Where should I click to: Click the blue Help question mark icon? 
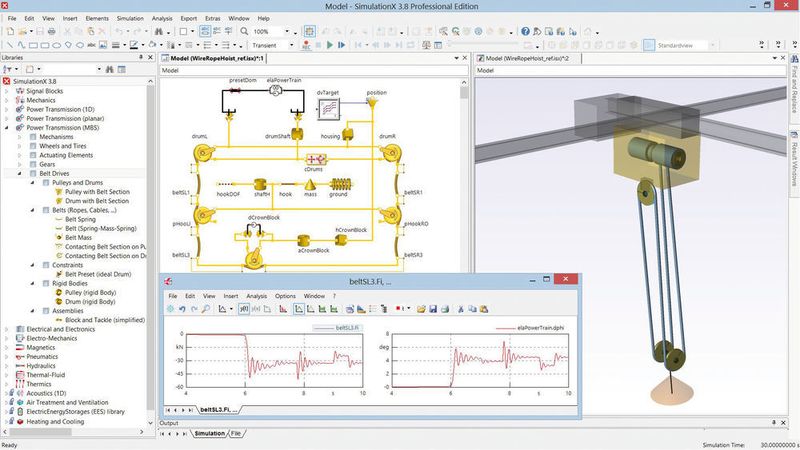[525, 32]
